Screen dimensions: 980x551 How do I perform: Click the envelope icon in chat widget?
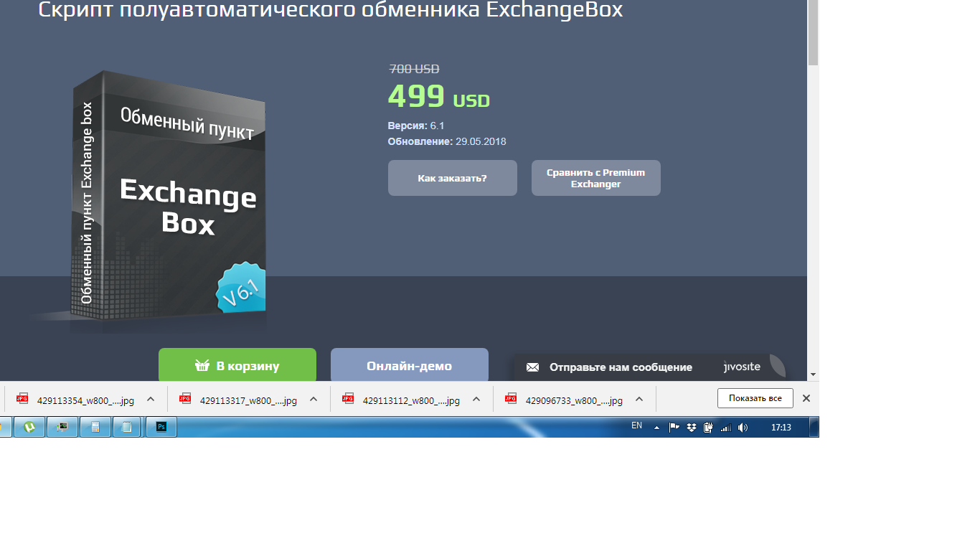click(532, 367)
